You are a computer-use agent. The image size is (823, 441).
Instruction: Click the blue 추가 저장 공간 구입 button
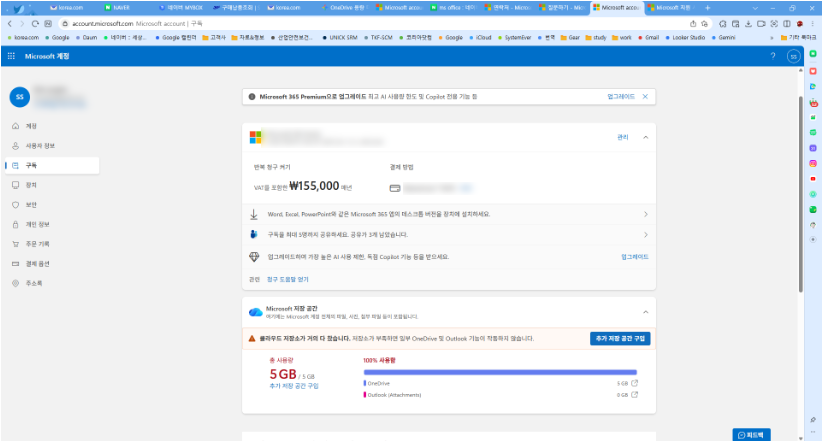pos(620,339)
